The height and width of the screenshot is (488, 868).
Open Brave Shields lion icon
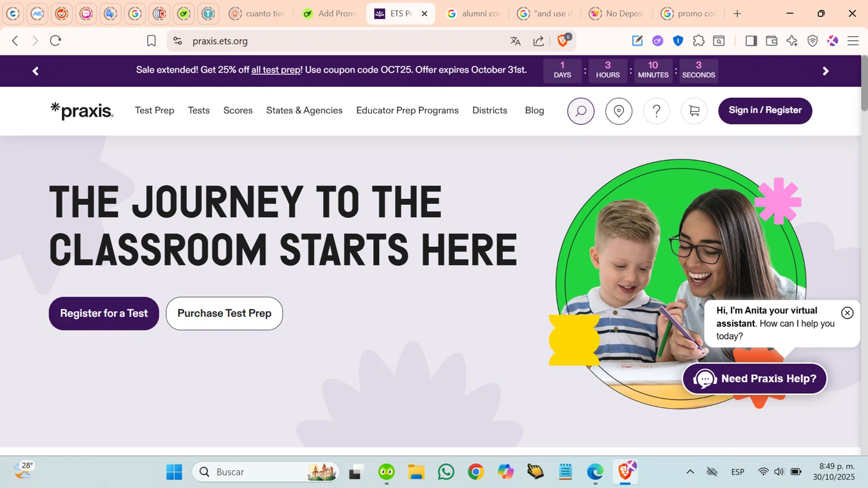(x=563, y=40)
